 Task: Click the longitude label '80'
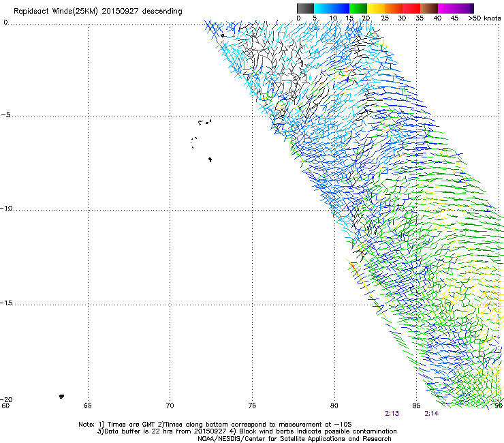[x=334, y=406]
